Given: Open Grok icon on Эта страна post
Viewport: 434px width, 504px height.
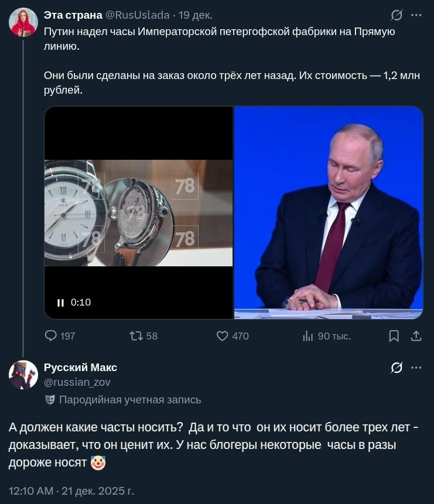Looking at the screenshot, I should click(x=397, y=15).
